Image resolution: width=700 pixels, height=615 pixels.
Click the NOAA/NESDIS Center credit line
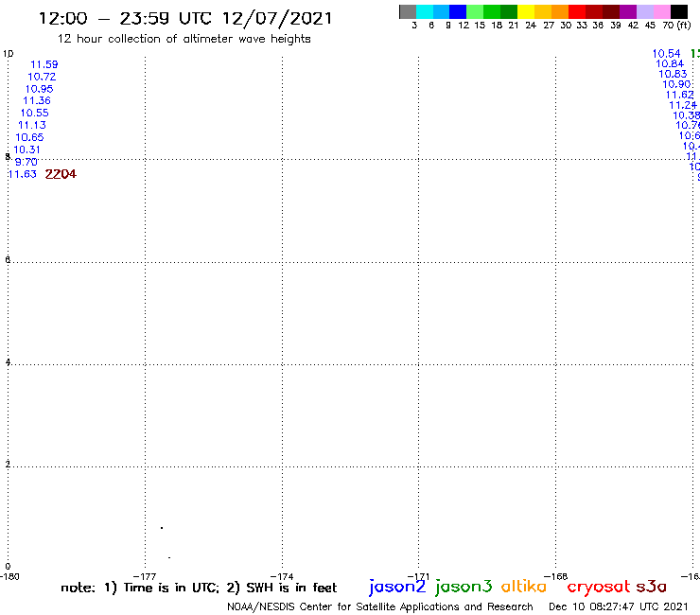pyautogui.click(x=380, y=607)
